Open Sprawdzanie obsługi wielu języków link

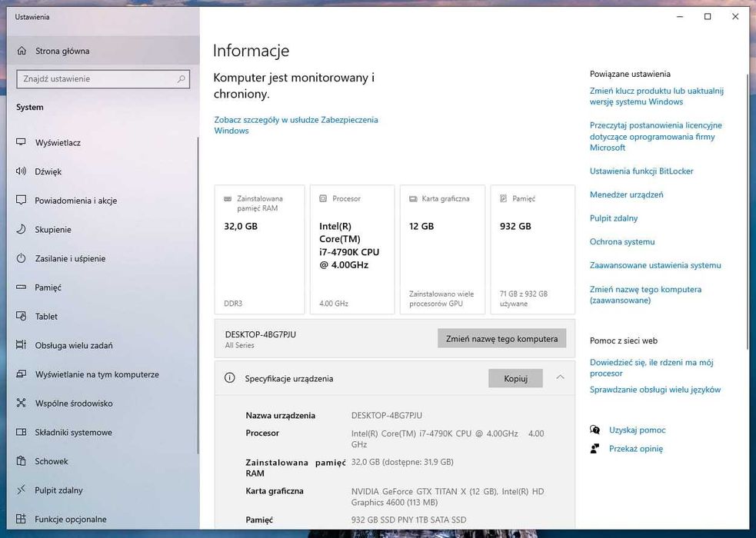(654, 390)
